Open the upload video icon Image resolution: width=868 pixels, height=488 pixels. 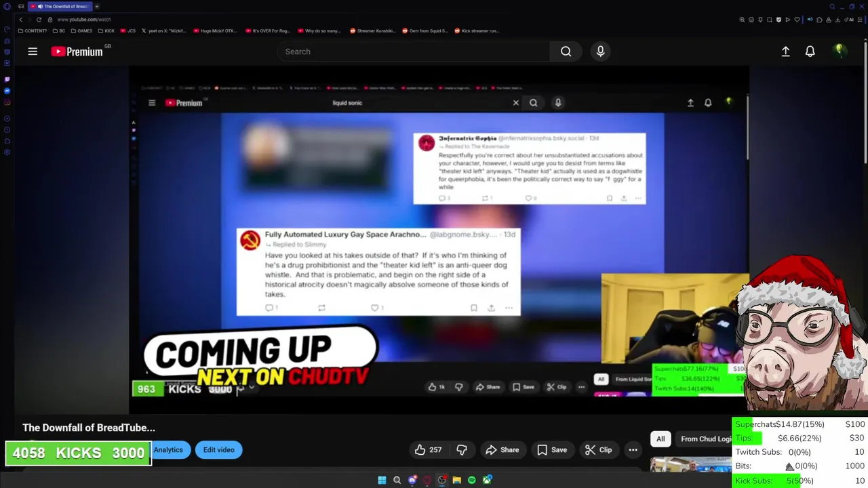click(785, 52)
